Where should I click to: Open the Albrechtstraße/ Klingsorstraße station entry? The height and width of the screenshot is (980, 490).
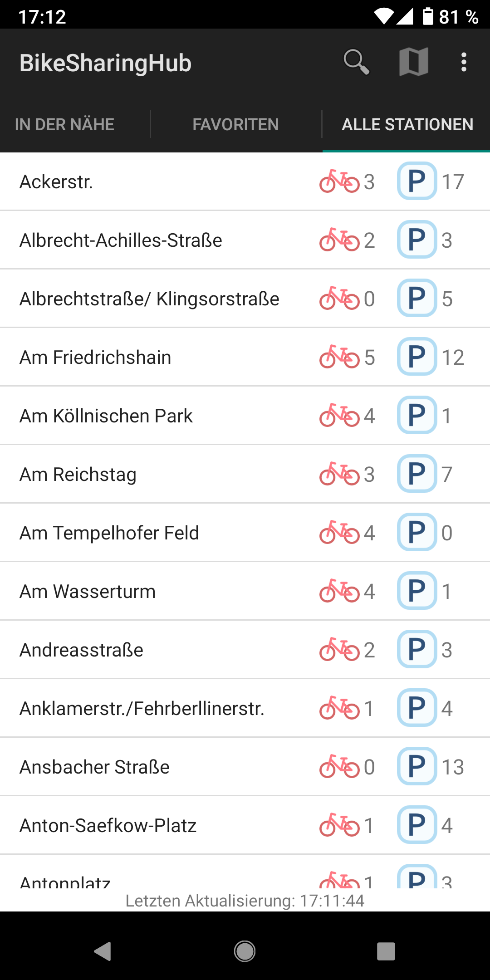[x=149, y=299]
